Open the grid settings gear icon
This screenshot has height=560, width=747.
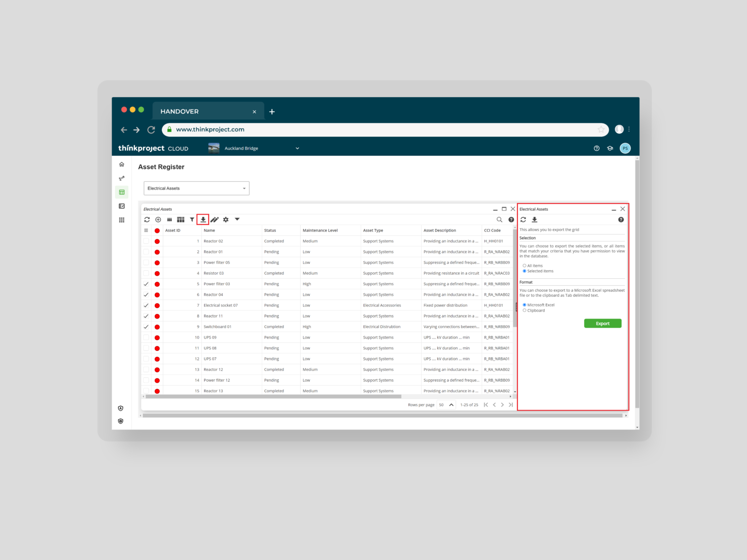click(x=226, y=220)
